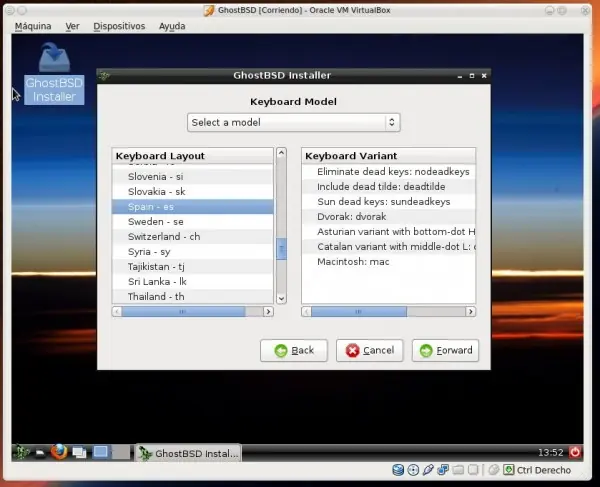Click VirtualBox optical disc status icon
600x487 pixels.
(x=413, y=470)
